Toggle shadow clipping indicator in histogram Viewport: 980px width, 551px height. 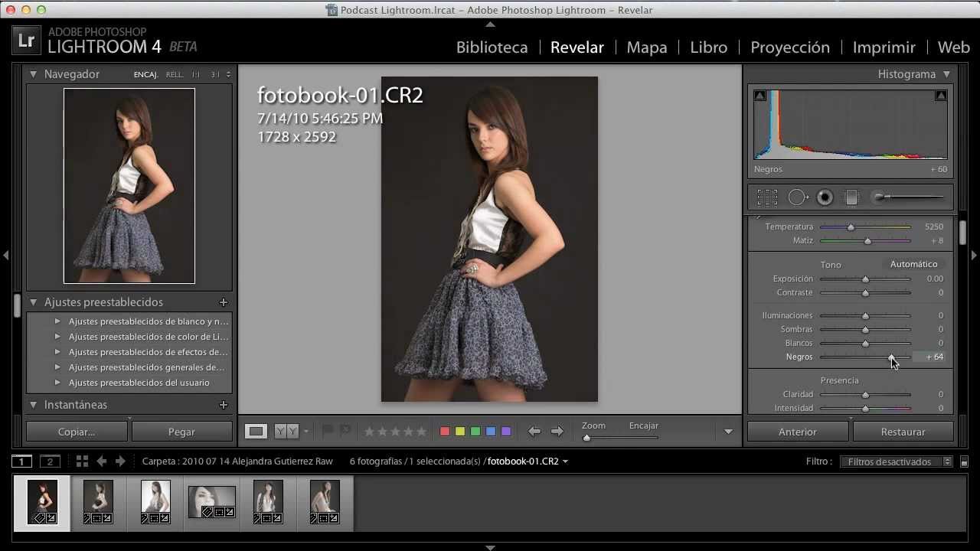coord(759,96)
